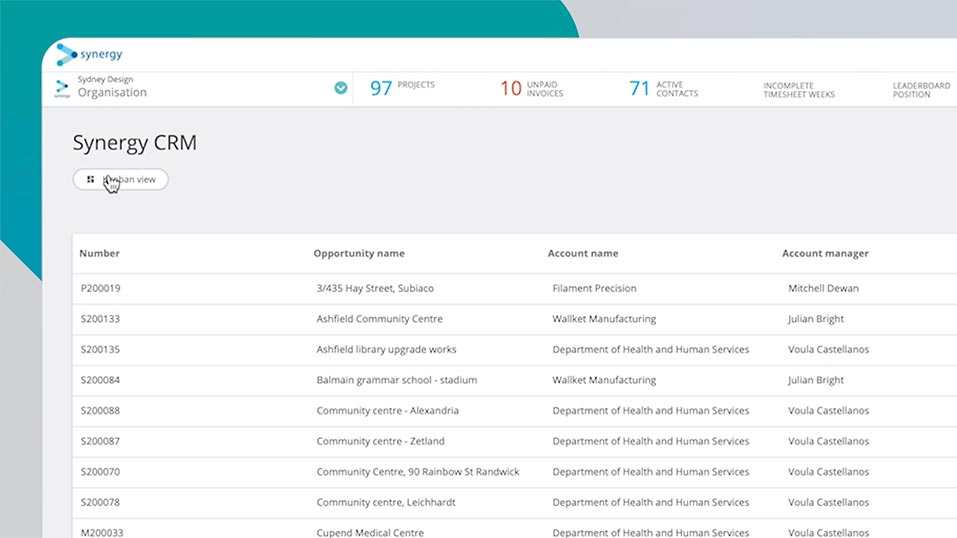Open opportunity Ashfield Community Centre

(x=380, y=319)
